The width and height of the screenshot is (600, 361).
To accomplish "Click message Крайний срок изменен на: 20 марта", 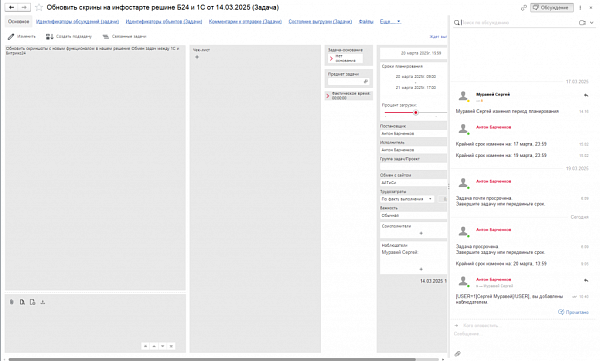I will click(501, 264).
